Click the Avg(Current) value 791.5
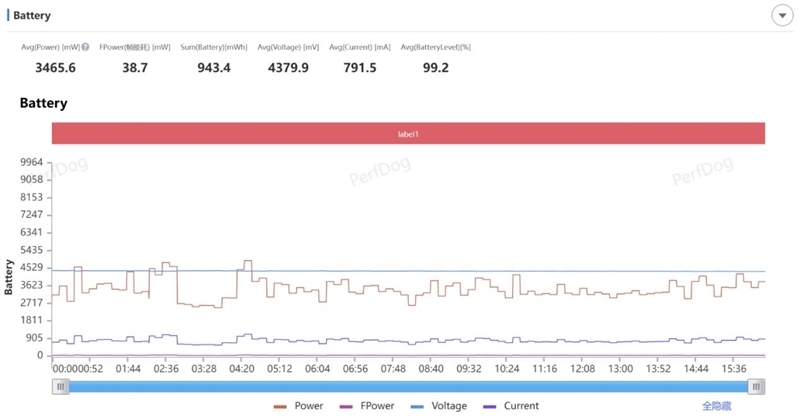The width and height of the screenshot is (800, 419). pyautogui.click(x=360, y=68)
